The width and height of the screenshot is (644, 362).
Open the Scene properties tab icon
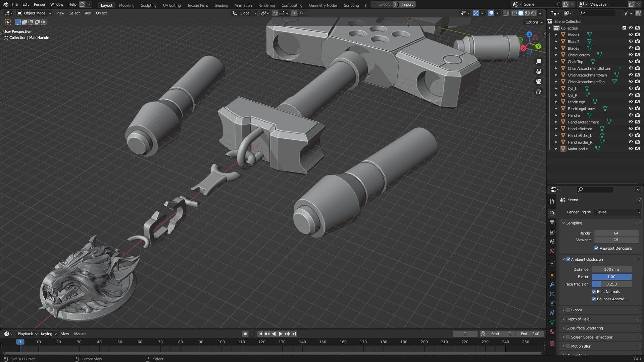point(552,242)
